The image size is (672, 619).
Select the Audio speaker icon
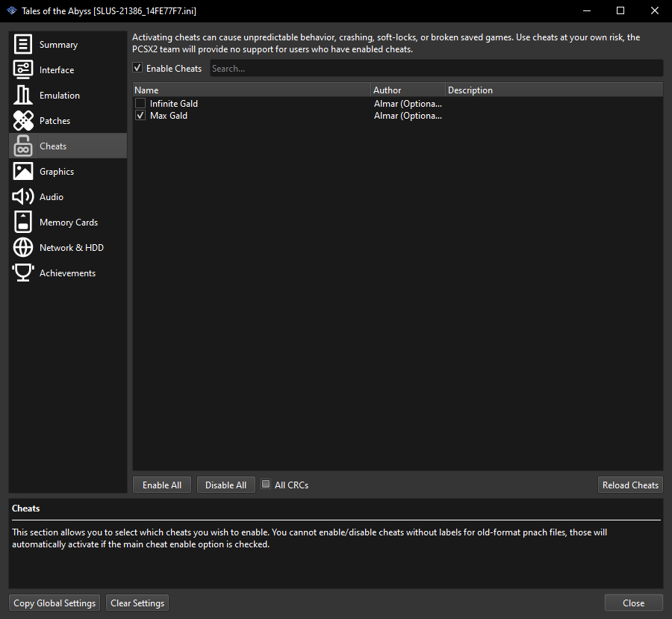[x=22, y=196]
